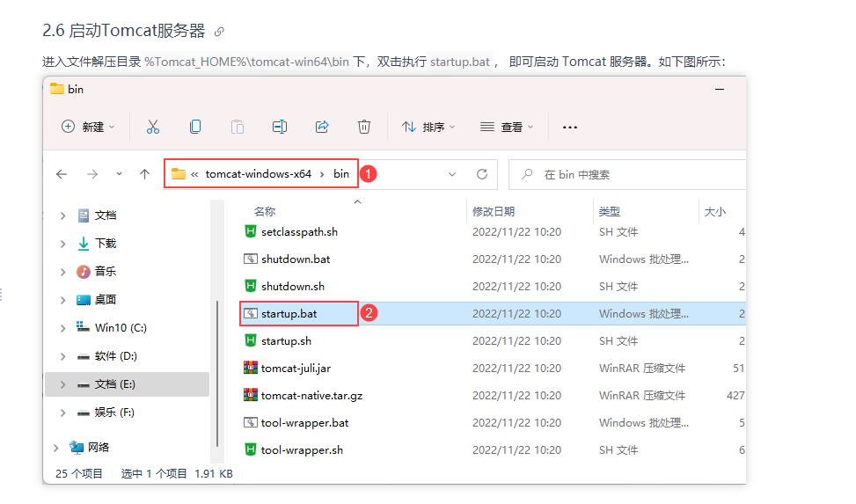This screenshot has height=504, width=856.
Task: Open address bar history dropdown
Action: 452,174
